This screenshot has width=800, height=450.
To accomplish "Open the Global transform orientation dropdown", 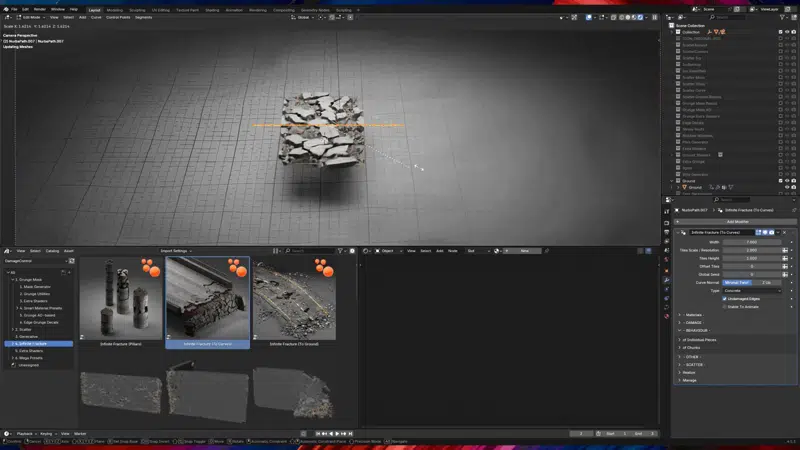I will 303,17.
